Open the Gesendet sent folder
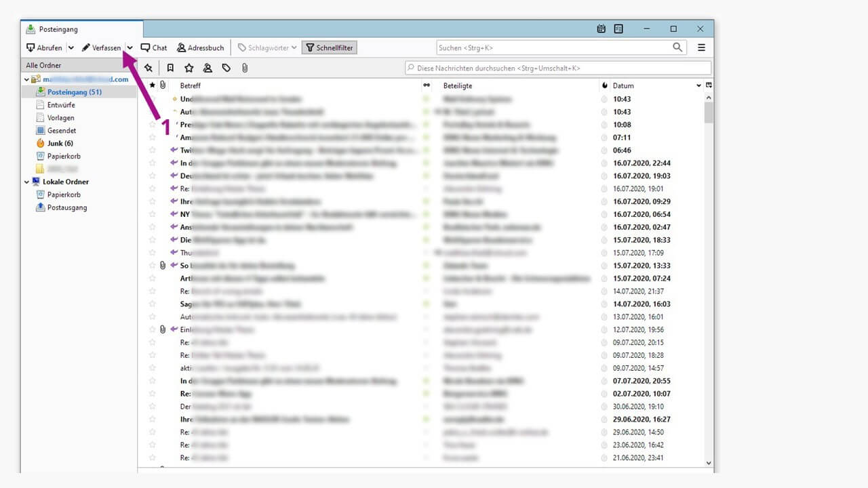This screenshot has height=488, width=868. tap(61, 131)
